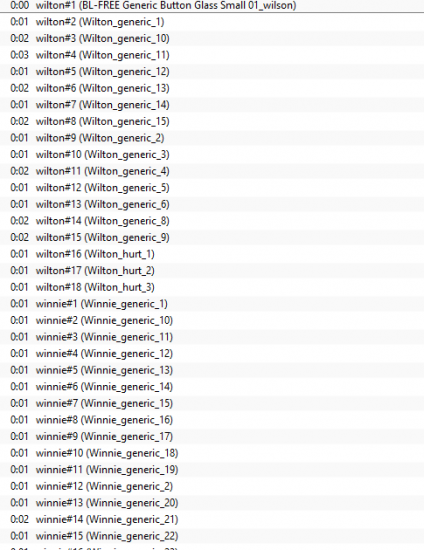The image size is (424, 550).
Task: Choose winnie#3 (Winnie_generic_11) entry
Action: tap(212, 337)
